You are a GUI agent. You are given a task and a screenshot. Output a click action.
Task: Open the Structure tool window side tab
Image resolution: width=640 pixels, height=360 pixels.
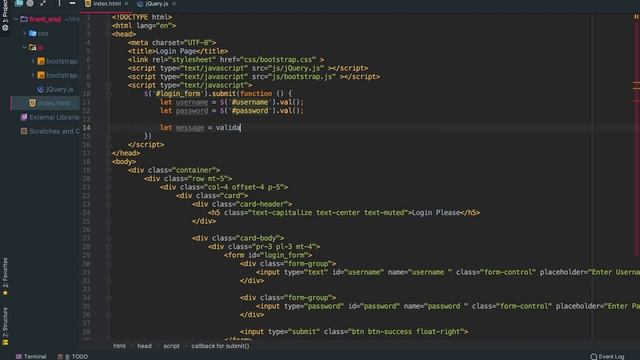point(5,322)
